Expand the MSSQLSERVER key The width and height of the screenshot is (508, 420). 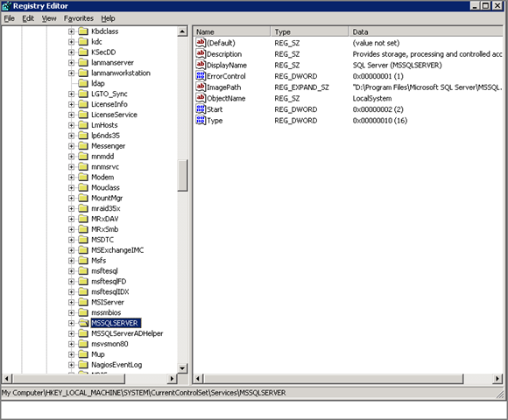pyautogui.click(x=71, y=323)
